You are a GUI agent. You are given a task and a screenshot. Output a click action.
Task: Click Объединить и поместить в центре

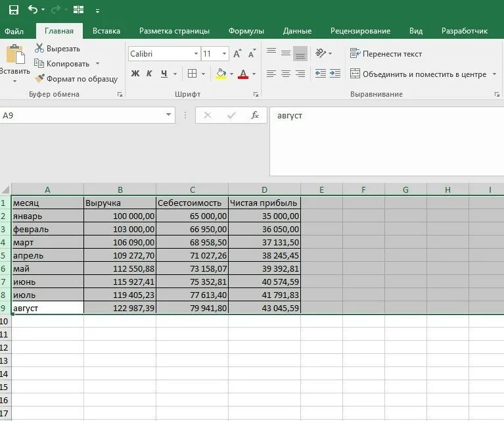[418, 74]
